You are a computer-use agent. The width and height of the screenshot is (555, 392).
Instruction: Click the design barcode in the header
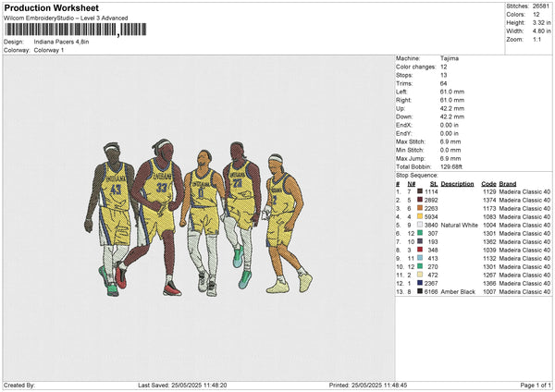pos(75,30)
